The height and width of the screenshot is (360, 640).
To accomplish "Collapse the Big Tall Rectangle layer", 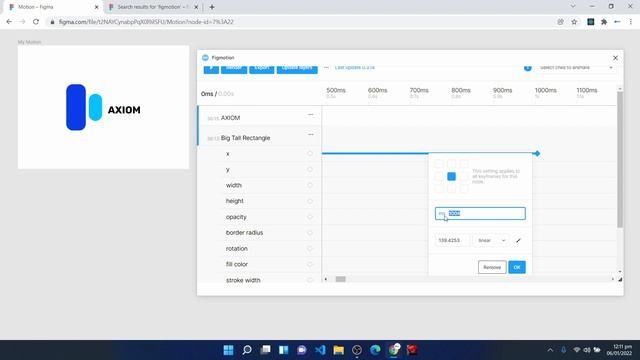I will pos(311,134).
